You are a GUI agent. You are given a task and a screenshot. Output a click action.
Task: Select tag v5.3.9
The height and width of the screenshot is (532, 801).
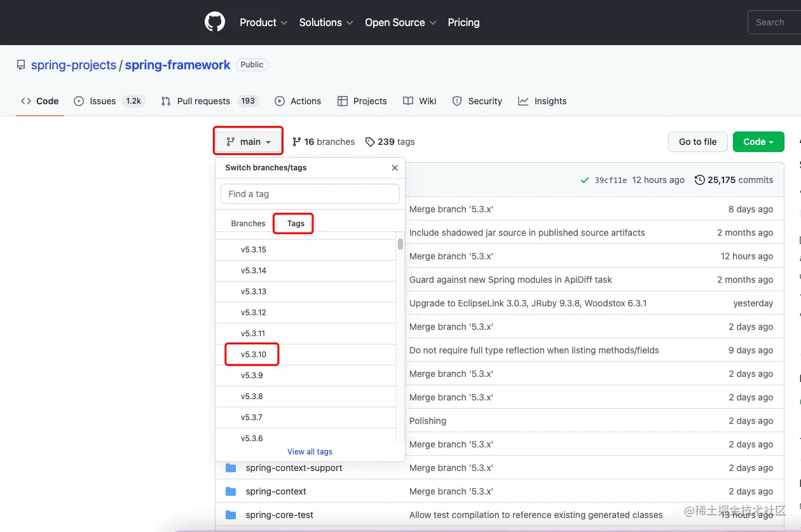pos(306,376)
